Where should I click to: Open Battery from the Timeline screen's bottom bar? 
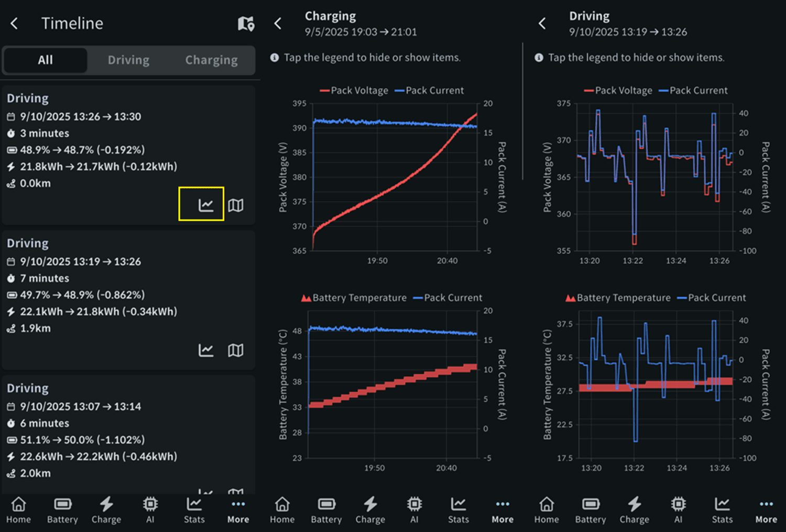[62, 511]
